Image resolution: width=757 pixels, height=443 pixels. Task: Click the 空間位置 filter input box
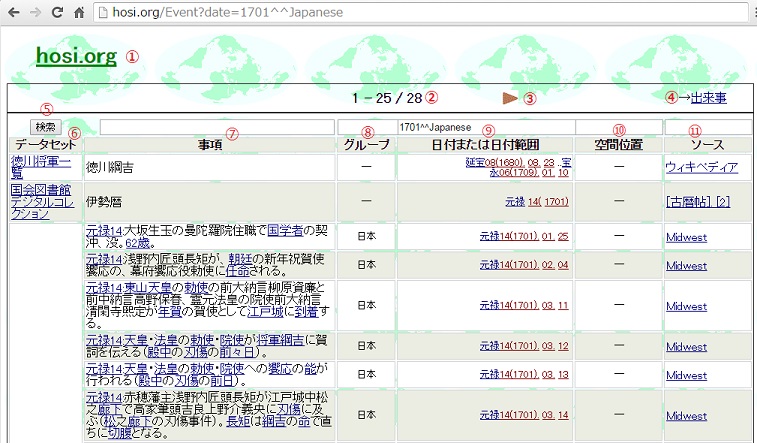click(x=618, y=127)
